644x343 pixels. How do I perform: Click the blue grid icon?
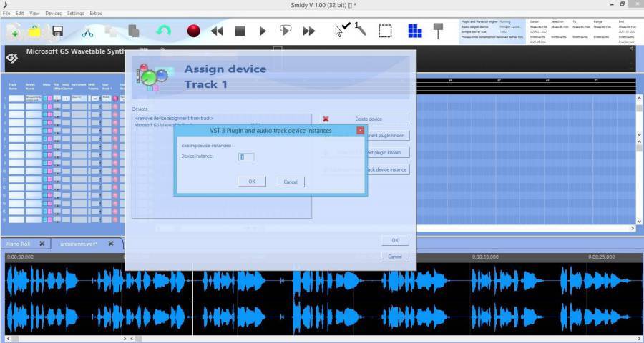coord(415,31)
